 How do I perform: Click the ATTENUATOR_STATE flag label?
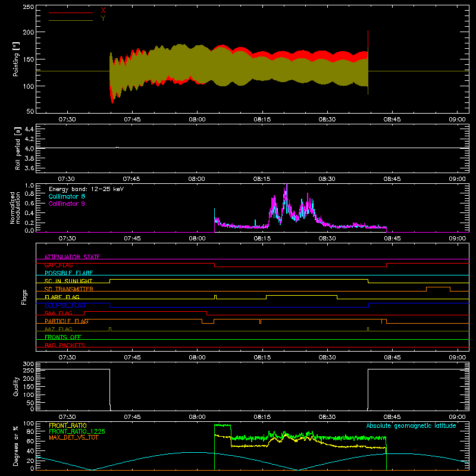click(x=72, y=257)
